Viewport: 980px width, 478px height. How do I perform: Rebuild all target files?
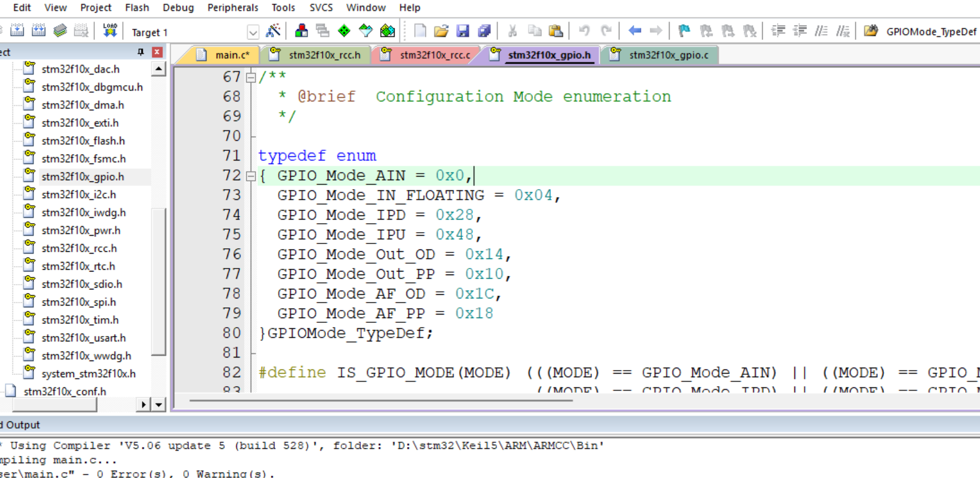[39, 30]
